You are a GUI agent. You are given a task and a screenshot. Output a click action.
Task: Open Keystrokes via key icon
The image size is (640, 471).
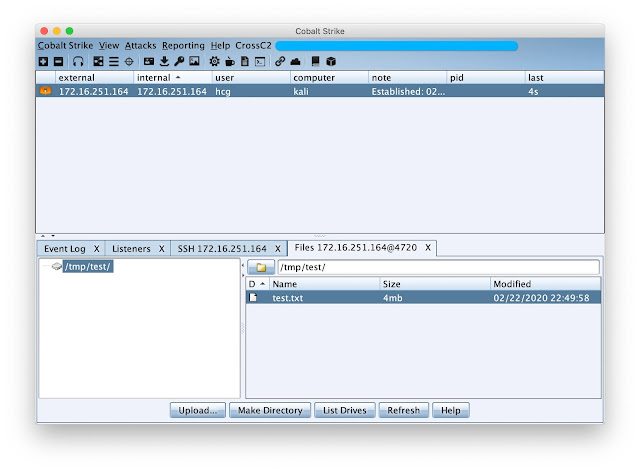[179, 62]
